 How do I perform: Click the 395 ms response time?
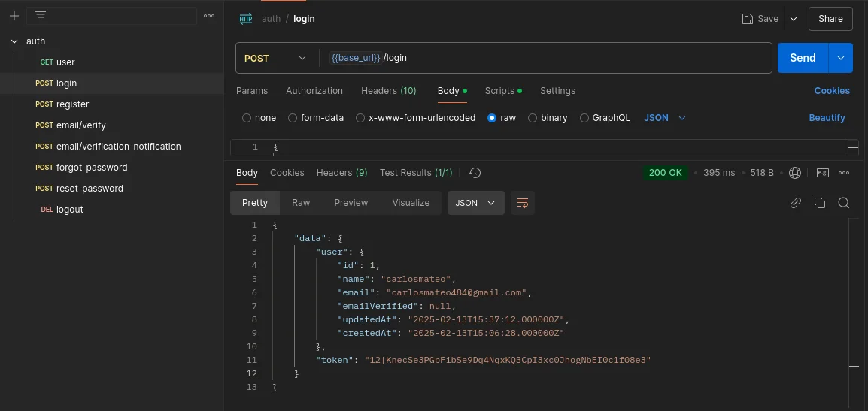pos(719,173)
